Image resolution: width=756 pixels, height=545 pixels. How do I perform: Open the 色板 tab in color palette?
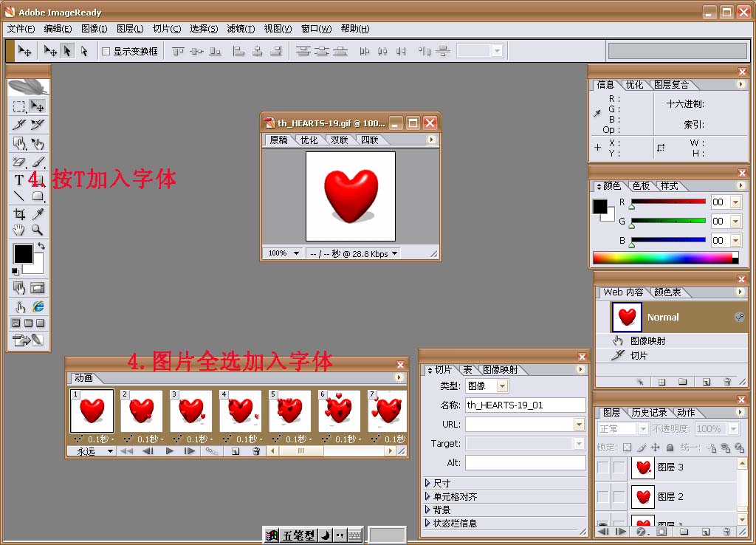click(641, 185)
